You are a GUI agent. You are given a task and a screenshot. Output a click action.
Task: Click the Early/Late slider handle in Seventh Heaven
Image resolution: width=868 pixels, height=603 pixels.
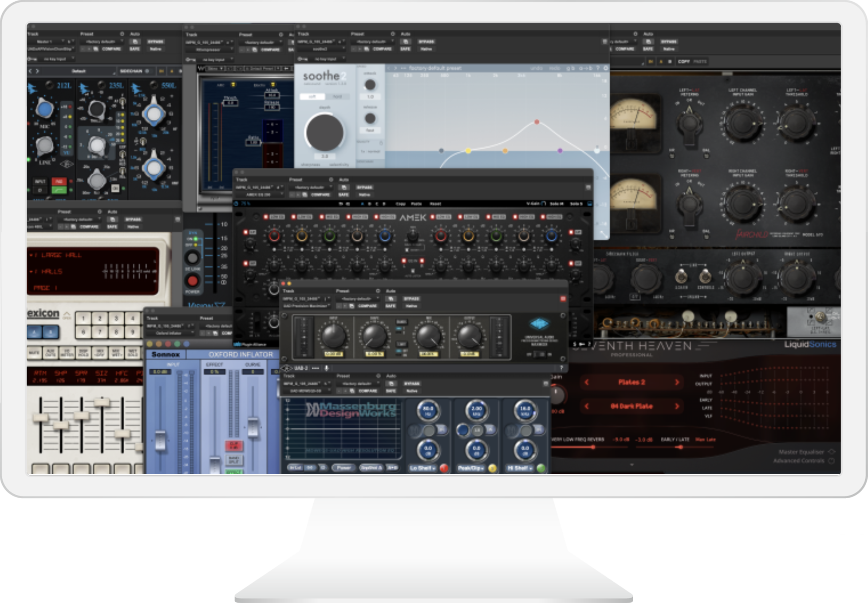click(x=680, y=447)
